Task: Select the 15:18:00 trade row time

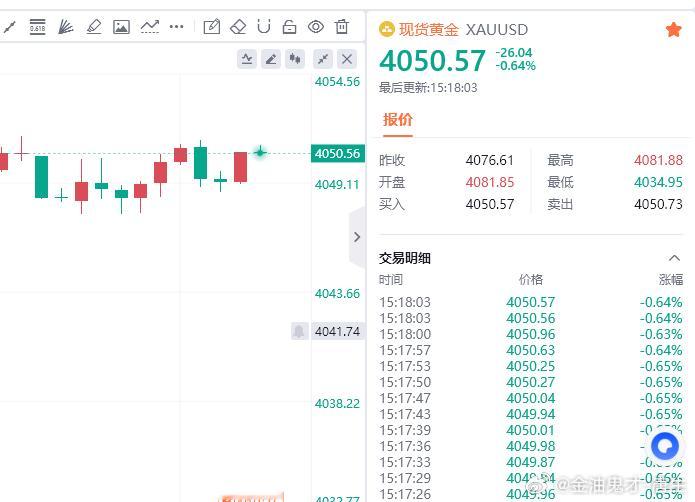Action: click(x=405, y=334)
